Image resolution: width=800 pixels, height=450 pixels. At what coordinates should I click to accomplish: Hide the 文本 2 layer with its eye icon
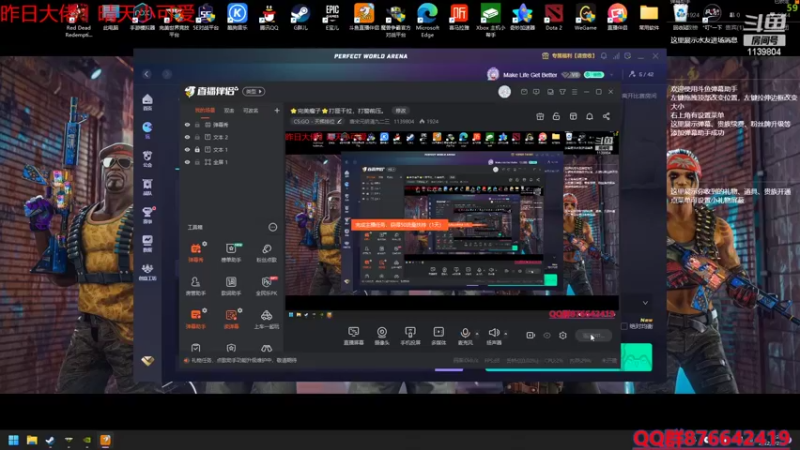point(187,137)
